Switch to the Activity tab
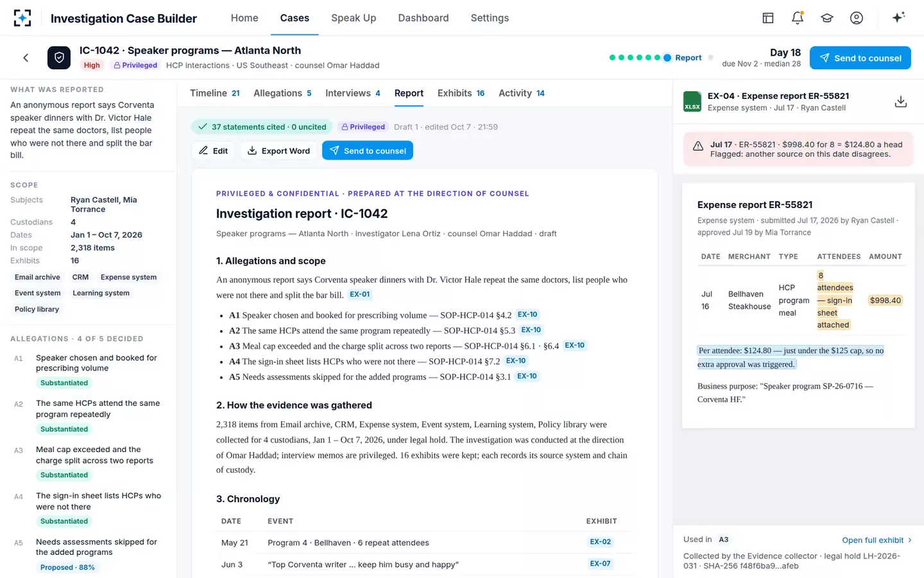 tap(522, 93)
